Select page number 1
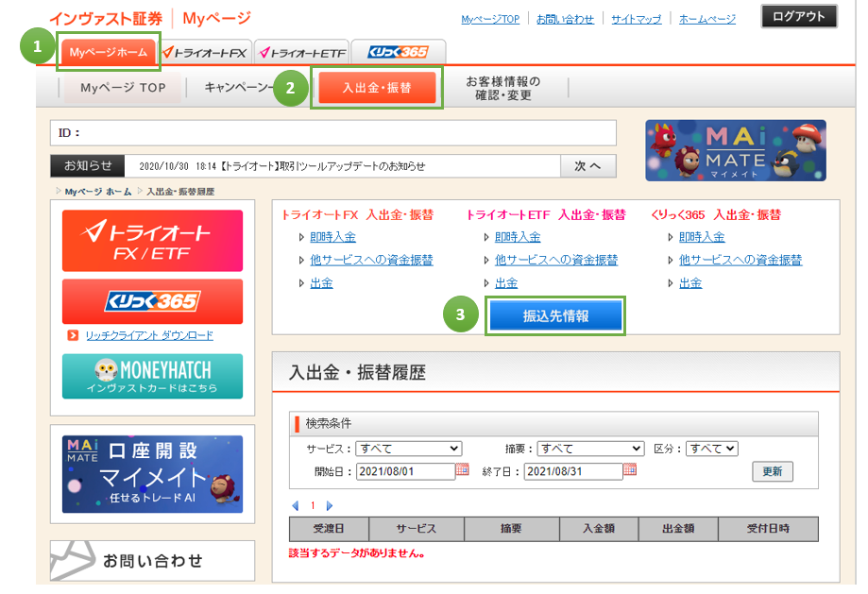This screenshot has width=868, height=594. coord(313,505)
